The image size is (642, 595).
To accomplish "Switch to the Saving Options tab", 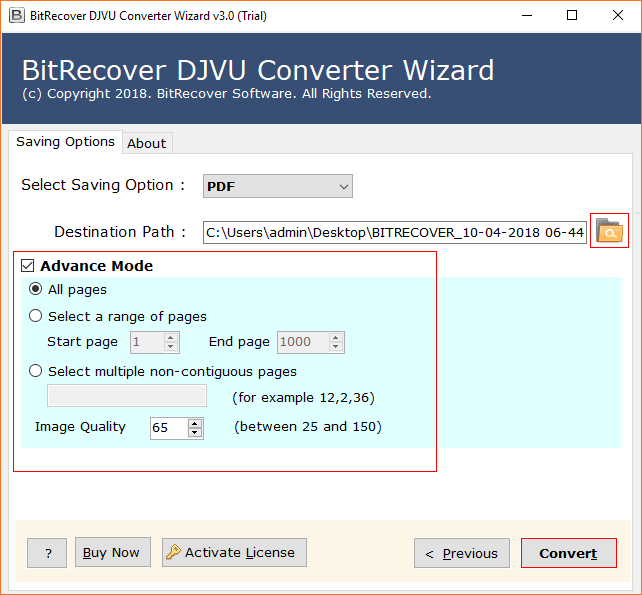I will click(66, 142).
